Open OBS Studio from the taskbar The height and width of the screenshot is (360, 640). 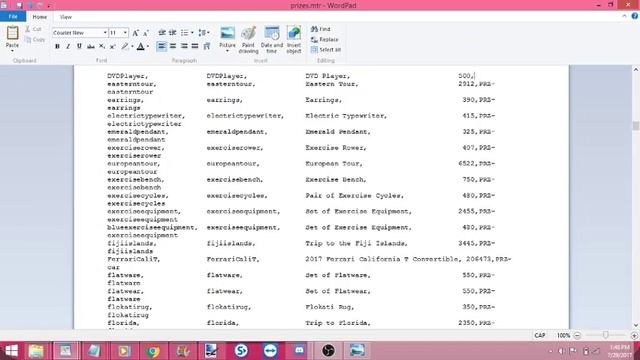[328, 351]
